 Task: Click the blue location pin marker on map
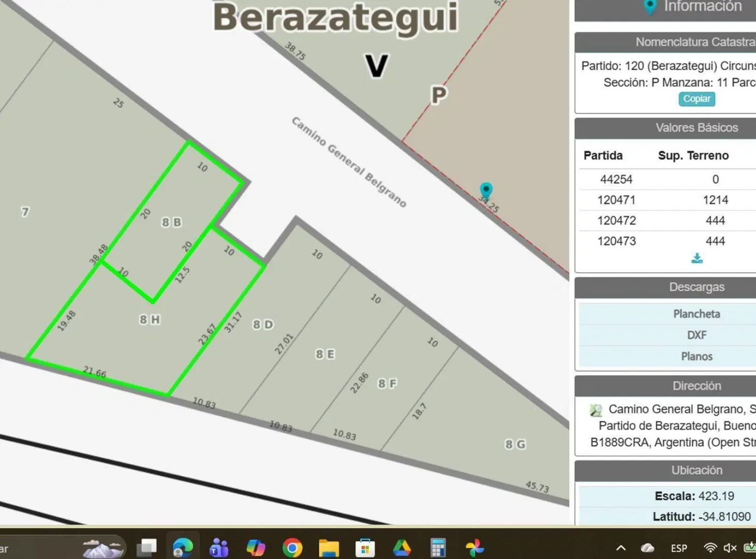point(485,190)
